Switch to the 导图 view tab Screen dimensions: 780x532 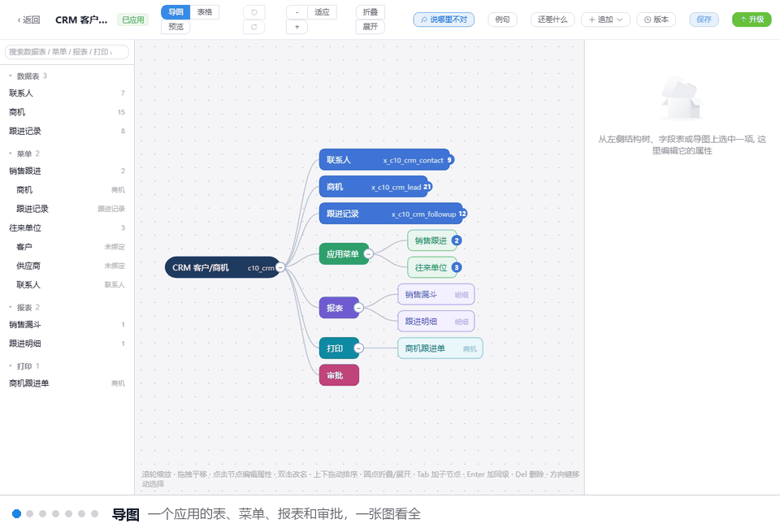point(175,12)
